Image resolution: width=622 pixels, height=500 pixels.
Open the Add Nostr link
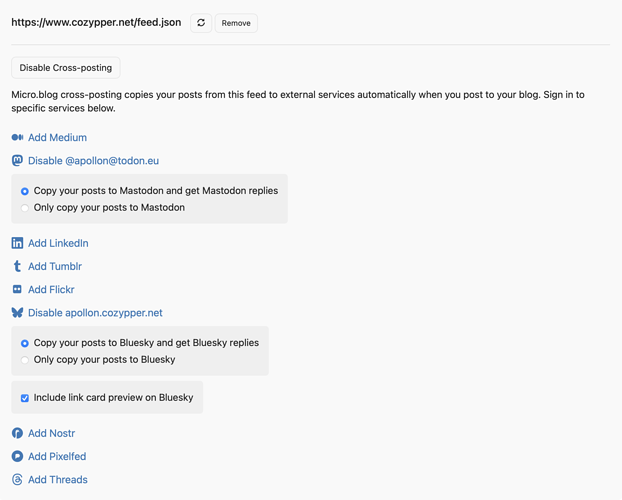[52, 433]
